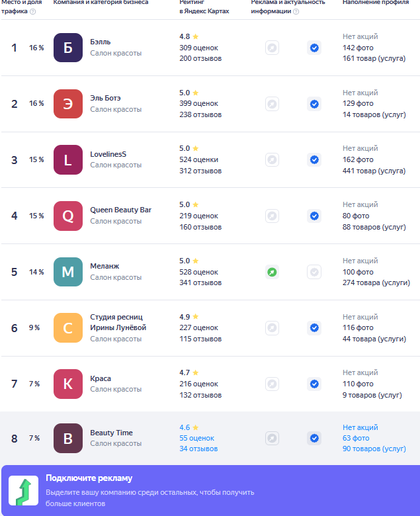This screenshot has width=420, height=516.
Task: Click the 55 оценок link for Beauty Time
Action: [196, 438]
